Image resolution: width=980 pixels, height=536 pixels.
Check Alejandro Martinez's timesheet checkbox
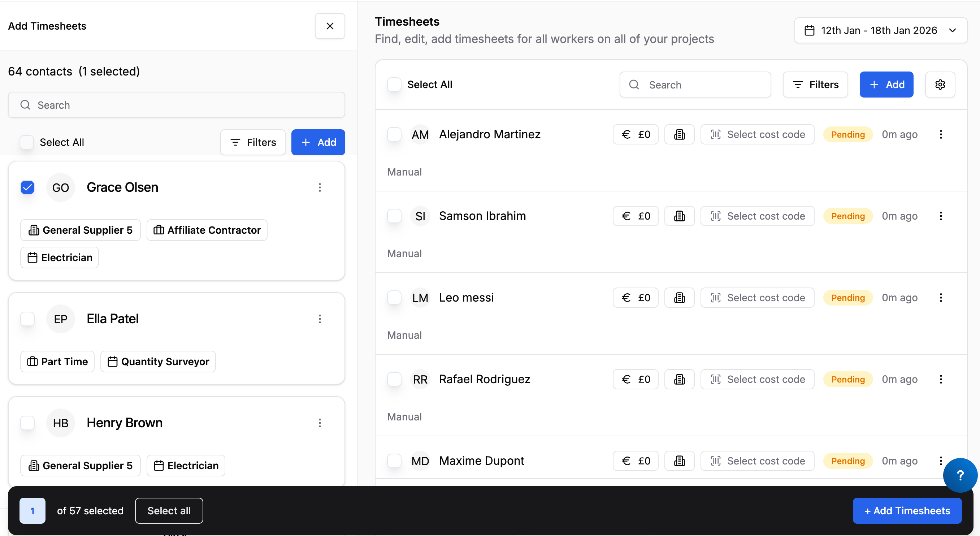coord(394,134)
